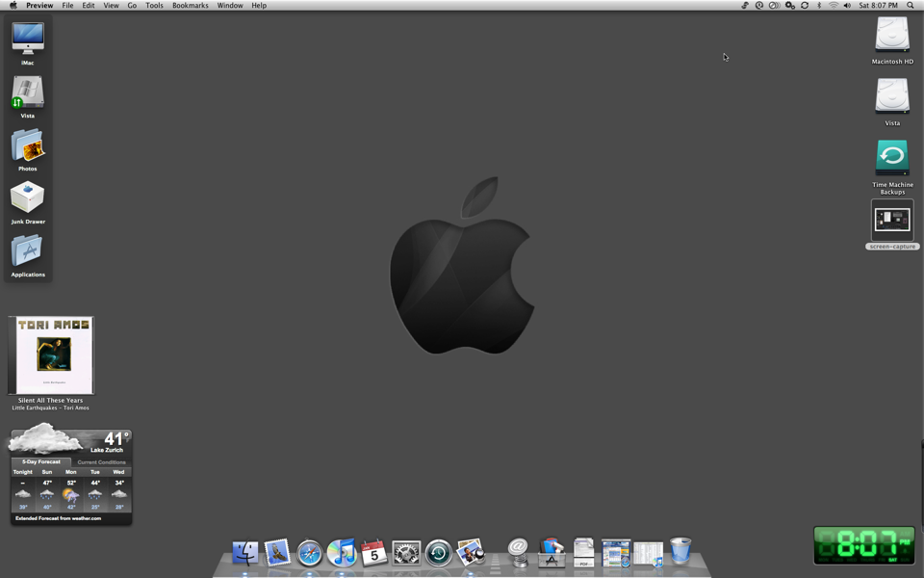924x578 pixels.
Task: Open iCal calendar icon in Dock
Action: coord(373,553)
